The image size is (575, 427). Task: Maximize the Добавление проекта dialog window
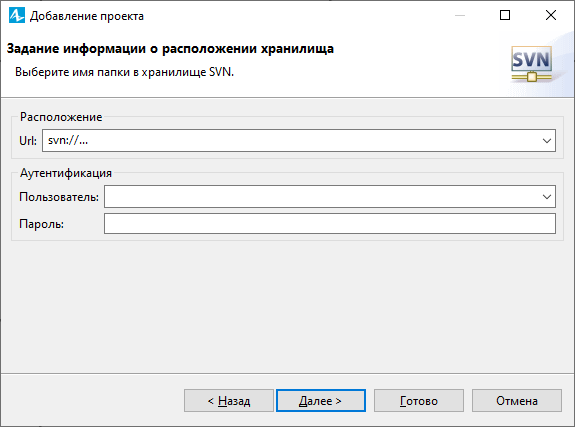[505, 15]
